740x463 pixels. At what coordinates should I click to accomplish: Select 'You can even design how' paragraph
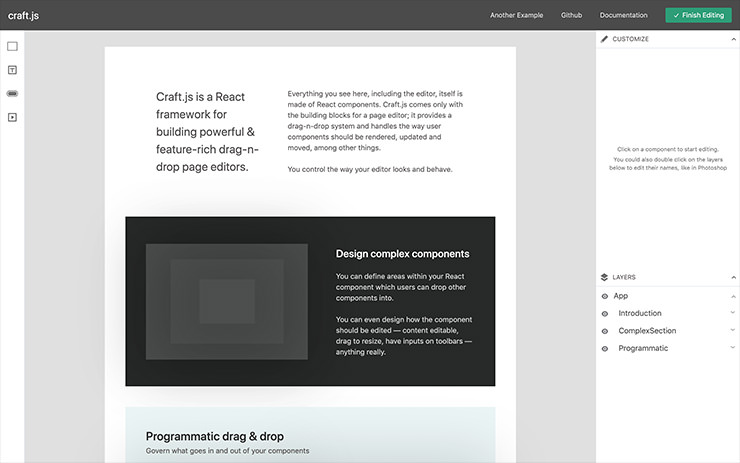[x=404, y=336]
